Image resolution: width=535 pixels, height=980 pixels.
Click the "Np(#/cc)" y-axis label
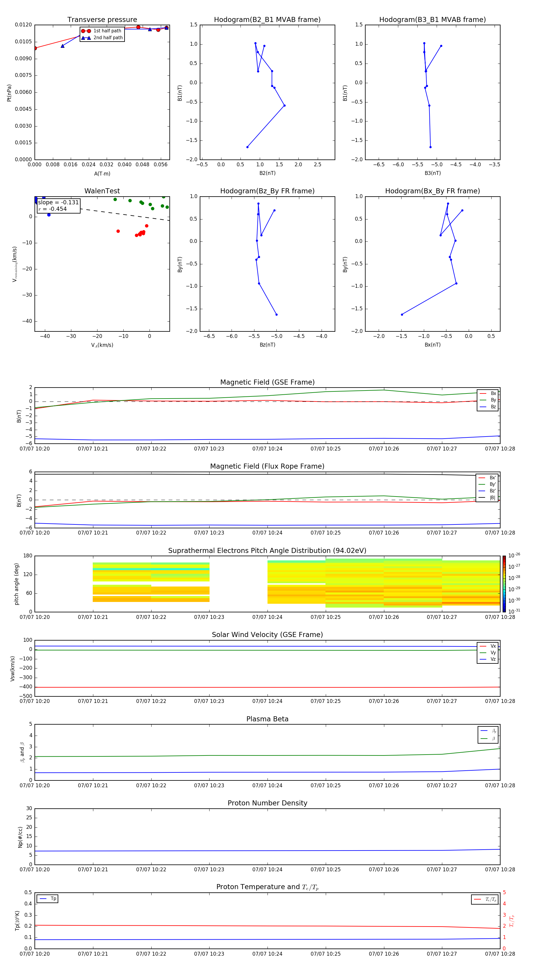pyautogui.click(x=20, y=837)
